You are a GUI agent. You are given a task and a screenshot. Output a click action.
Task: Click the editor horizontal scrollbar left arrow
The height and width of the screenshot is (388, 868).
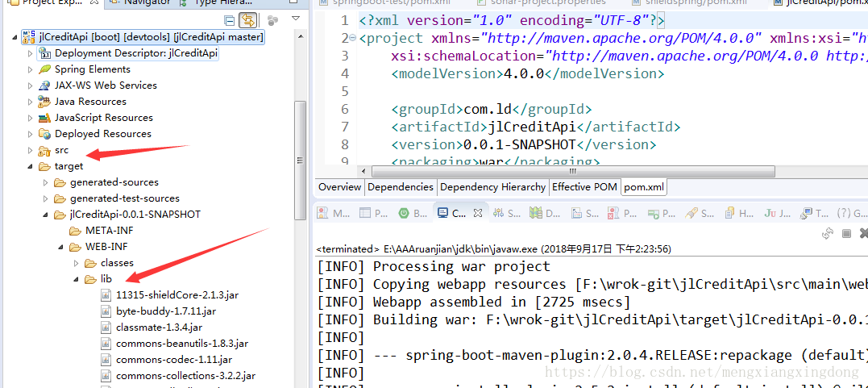click(363, 171)
